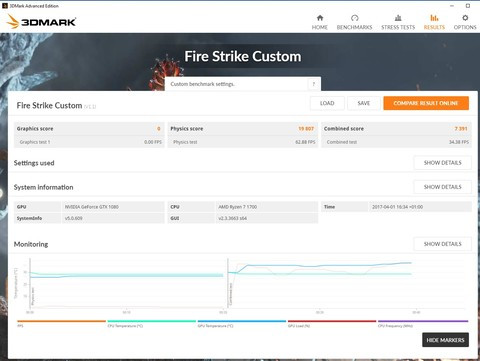
Task: Click the 3DMark Advanced Edition title bar icon
Action: (5, 6)
